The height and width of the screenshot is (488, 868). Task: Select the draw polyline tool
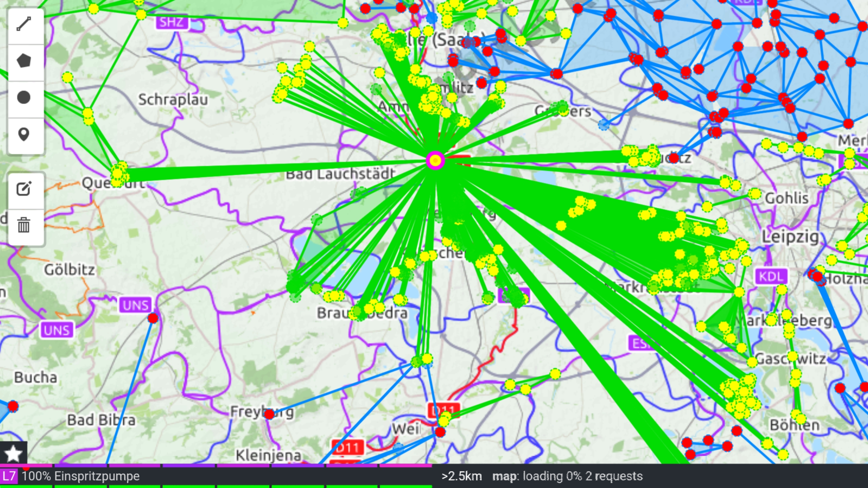coord(24,24)
